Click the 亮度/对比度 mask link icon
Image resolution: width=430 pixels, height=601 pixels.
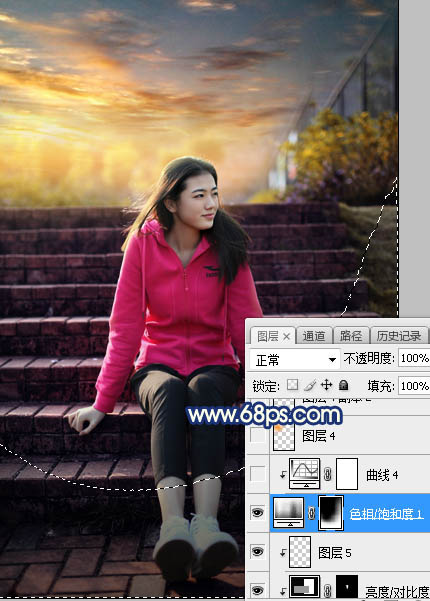point(328,590)
